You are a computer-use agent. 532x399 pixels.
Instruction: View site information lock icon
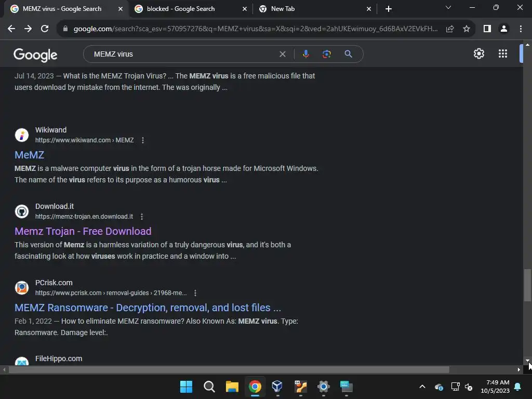coord(65,29)
